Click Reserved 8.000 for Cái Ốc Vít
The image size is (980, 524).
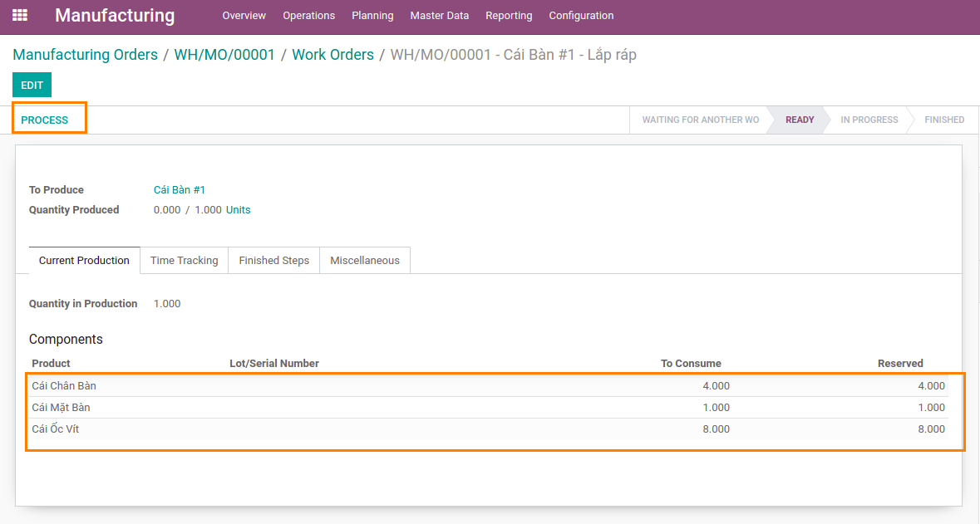pyautogui.click(x=931, y=429)
